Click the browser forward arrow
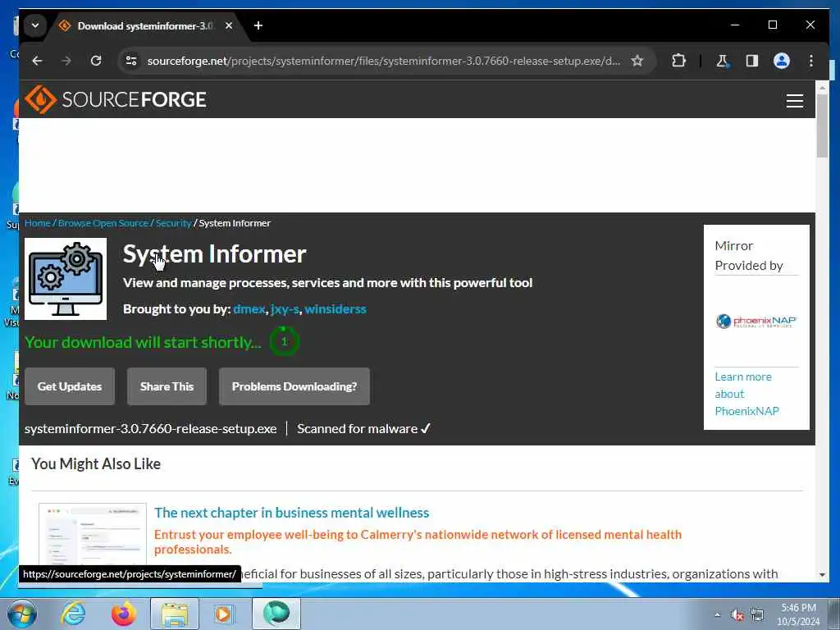Viewport: 840px width, 630px height. point(66,61)
